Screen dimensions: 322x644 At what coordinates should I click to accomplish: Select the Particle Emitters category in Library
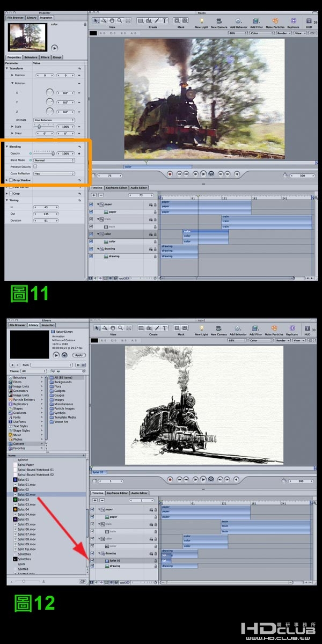(x=24, y=400)
